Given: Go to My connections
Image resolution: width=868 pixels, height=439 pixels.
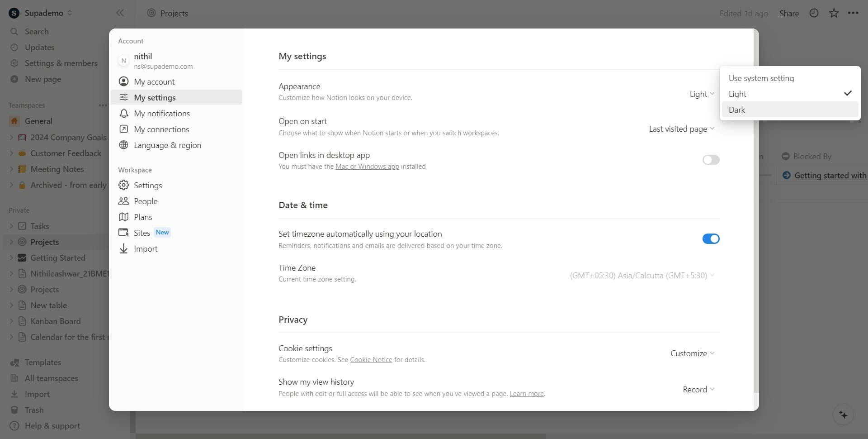Looking at the screenshot, I should point(177,129).
